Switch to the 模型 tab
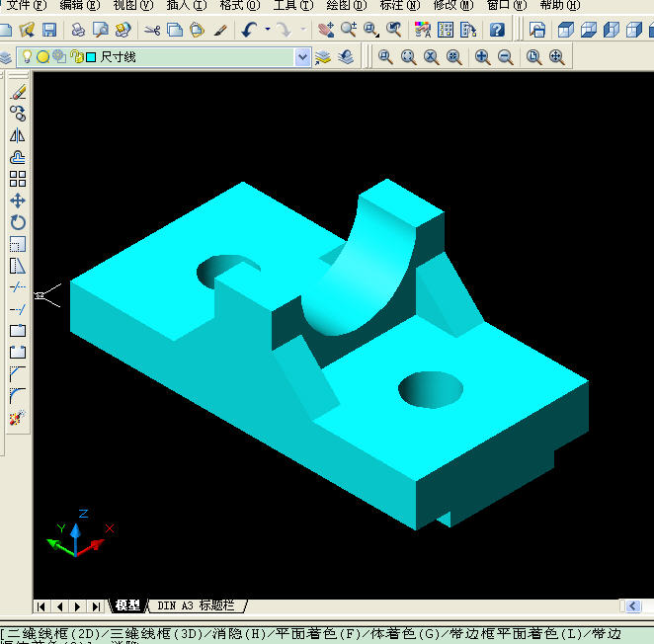Image resolution: width=654 pixels, height=644 pixels. point(127,605)
